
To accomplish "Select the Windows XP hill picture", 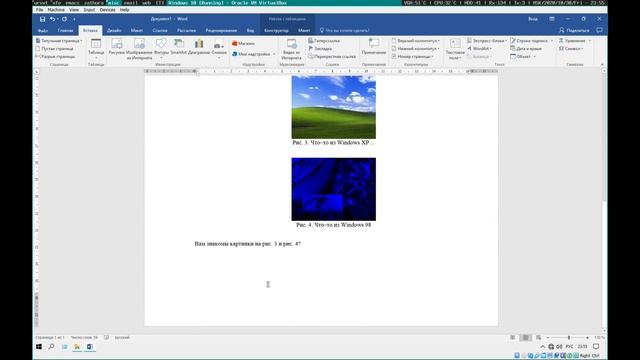I will tap(333, 107).
